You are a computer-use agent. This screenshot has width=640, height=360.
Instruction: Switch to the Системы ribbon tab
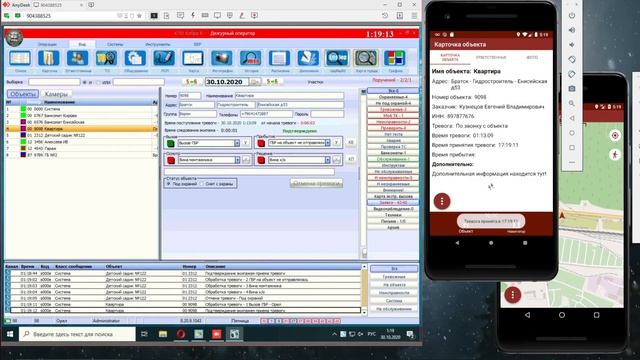pyautogui.click(x=115, y=44)
